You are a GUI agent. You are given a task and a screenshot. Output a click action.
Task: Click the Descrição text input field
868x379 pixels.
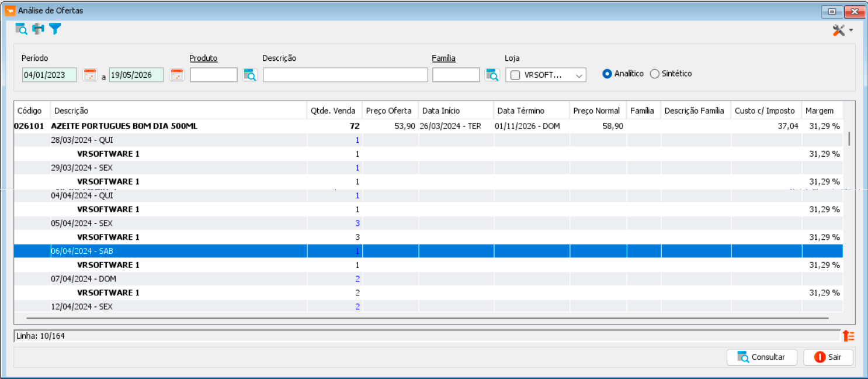click(345, 75)
